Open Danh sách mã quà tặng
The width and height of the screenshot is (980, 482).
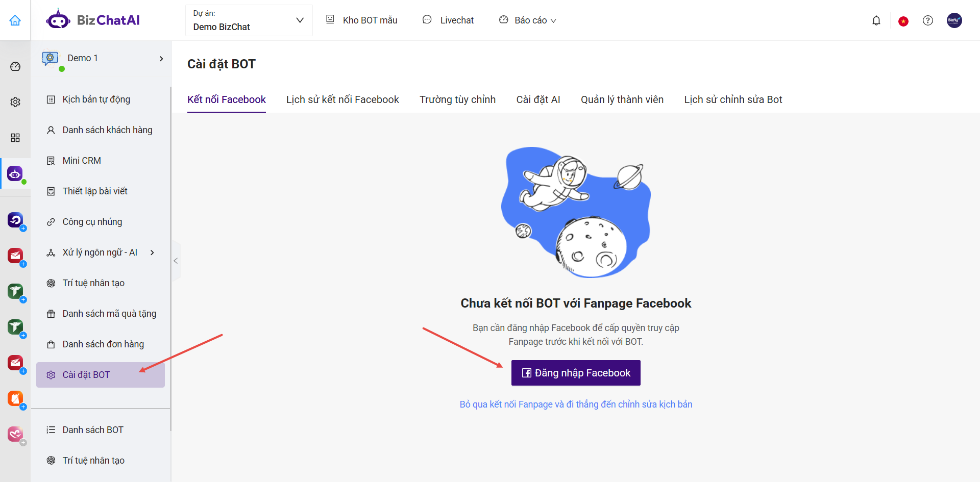pyautogui.click(x=101, y=314)
